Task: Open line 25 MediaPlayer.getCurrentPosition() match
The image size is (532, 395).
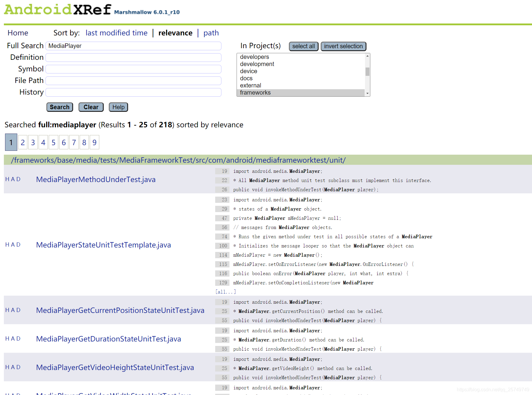Action: pos(299,311)
